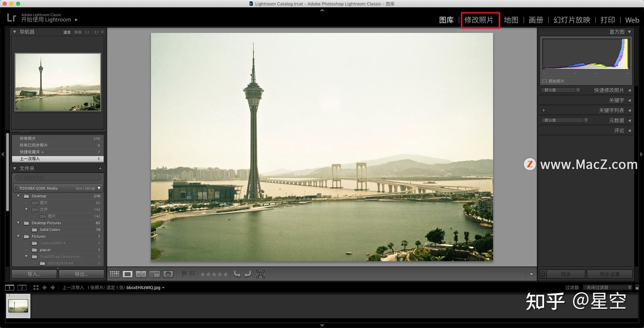This screenshot has height=328, width=644.
Task: Switch to Loupe view
Action: tap(127, 274)
